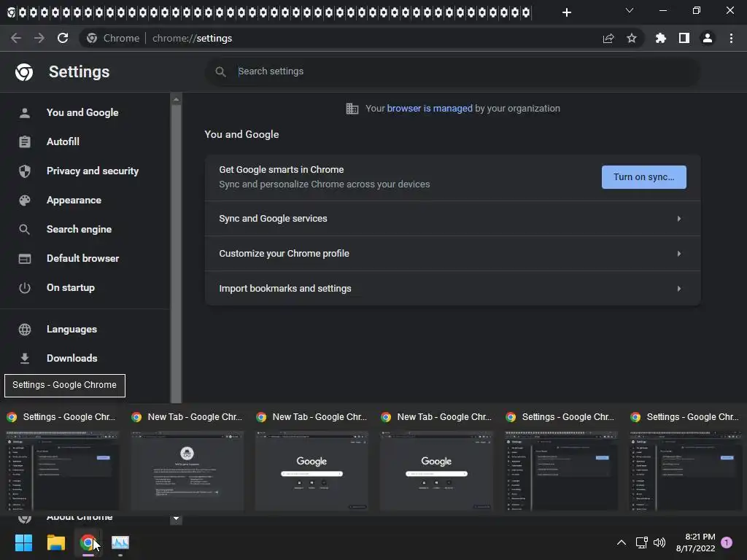Click the palette icon beside Appearance
The height and width of the screenshot is (560, 747).
(x=25, y=201)
